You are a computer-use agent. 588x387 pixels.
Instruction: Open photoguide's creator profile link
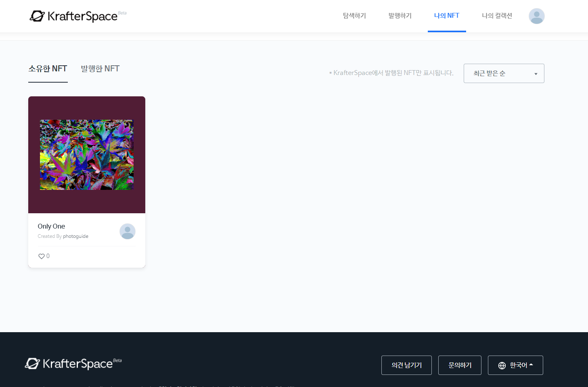tap(75, 236)
